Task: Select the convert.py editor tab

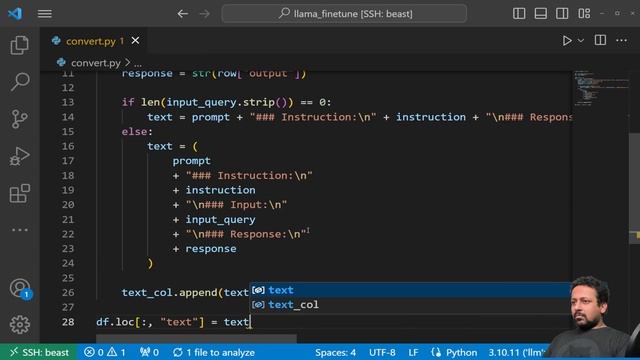Action: (x=91, y=41)
